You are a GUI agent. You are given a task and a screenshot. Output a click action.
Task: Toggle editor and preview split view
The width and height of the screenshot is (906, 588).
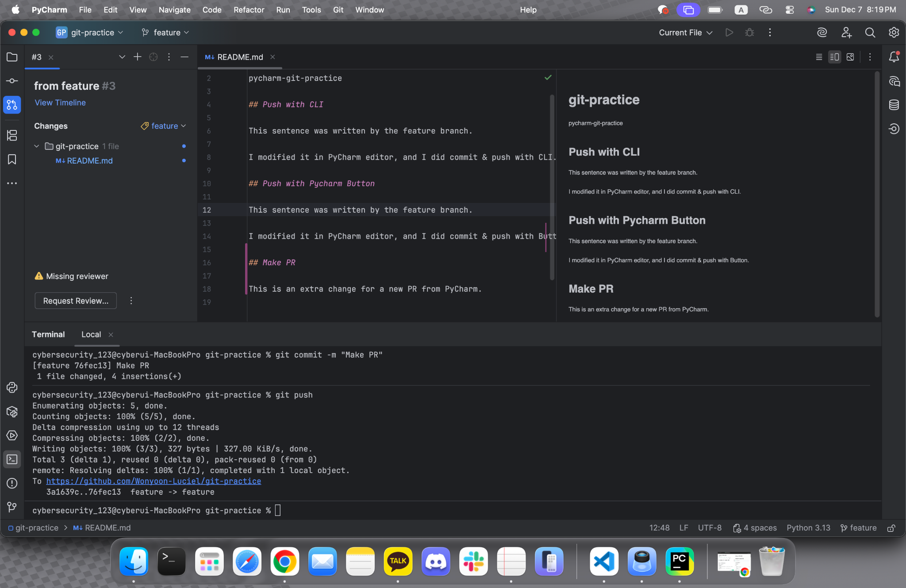[834, 57]
